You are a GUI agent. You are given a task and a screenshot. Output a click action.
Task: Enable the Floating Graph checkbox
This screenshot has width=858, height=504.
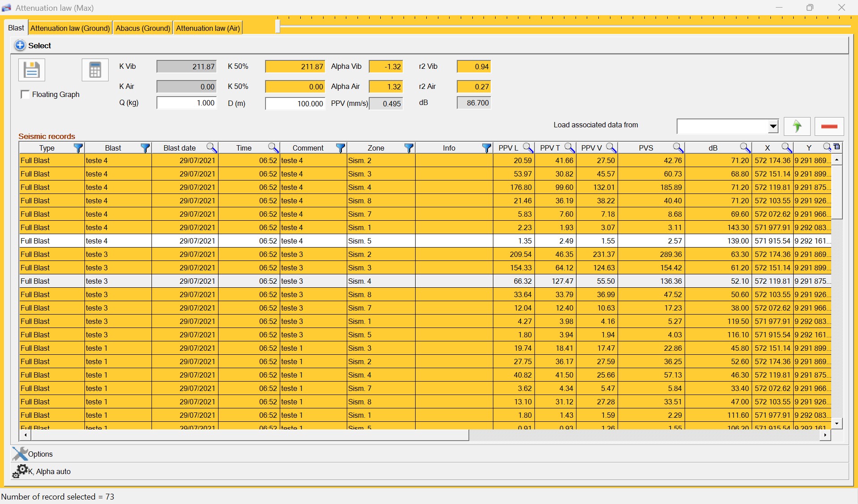(25, 94)
